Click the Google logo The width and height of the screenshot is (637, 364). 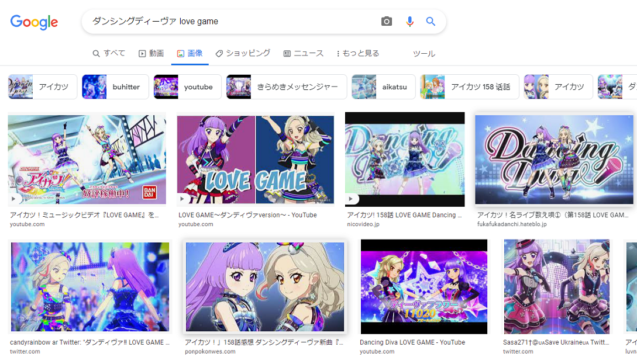point(34,22)
